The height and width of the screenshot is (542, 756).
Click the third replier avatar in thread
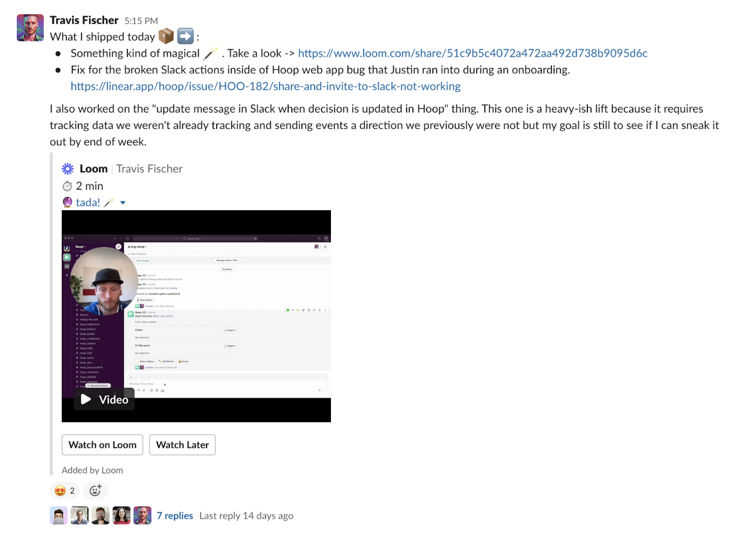tap(100, 516)
